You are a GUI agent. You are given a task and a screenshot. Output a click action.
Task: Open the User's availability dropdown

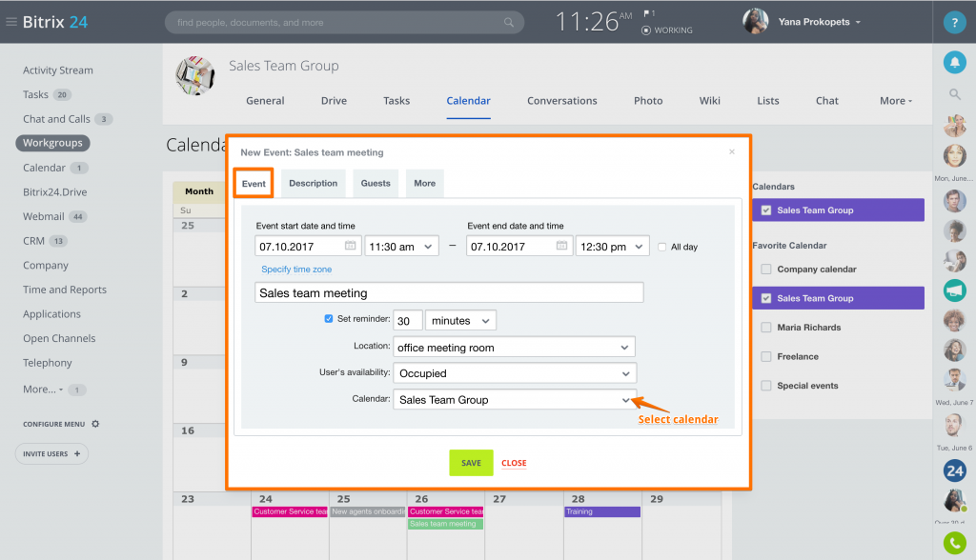click(515, 373)
